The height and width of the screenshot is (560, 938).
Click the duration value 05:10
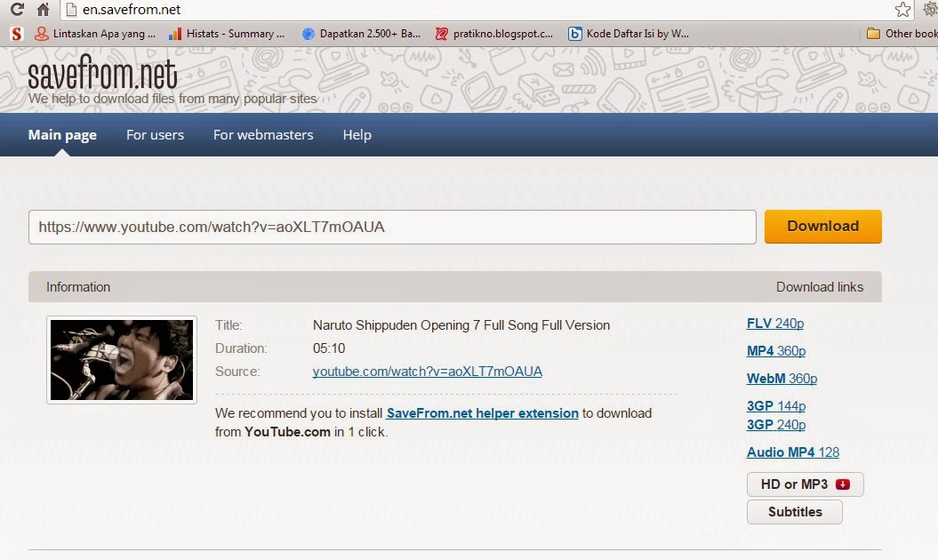[x=329, y=348]
